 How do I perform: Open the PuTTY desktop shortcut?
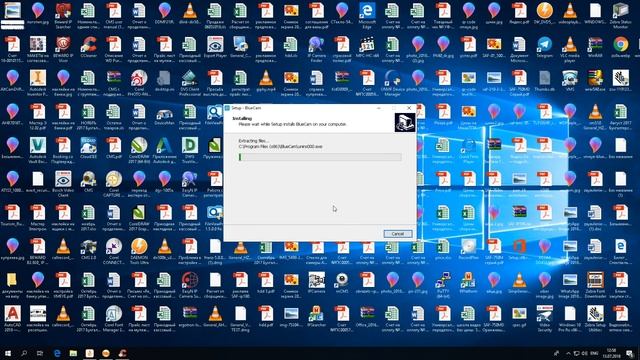(443, 285)
